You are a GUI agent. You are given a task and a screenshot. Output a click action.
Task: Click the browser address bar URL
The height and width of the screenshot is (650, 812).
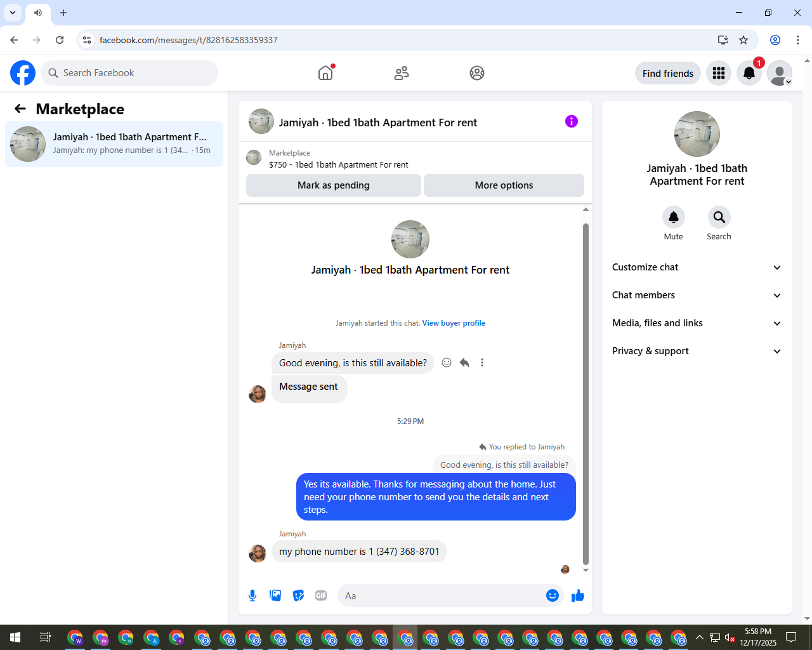tap(188, 40)
